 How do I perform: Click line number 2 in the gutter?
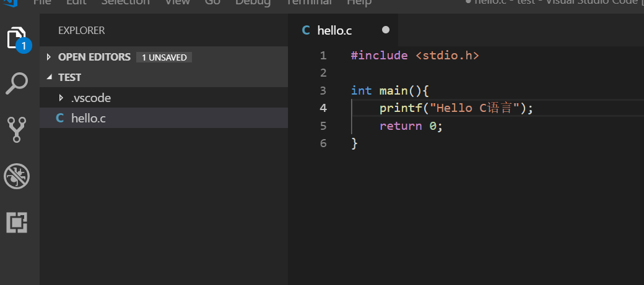(x=323, y=73)
